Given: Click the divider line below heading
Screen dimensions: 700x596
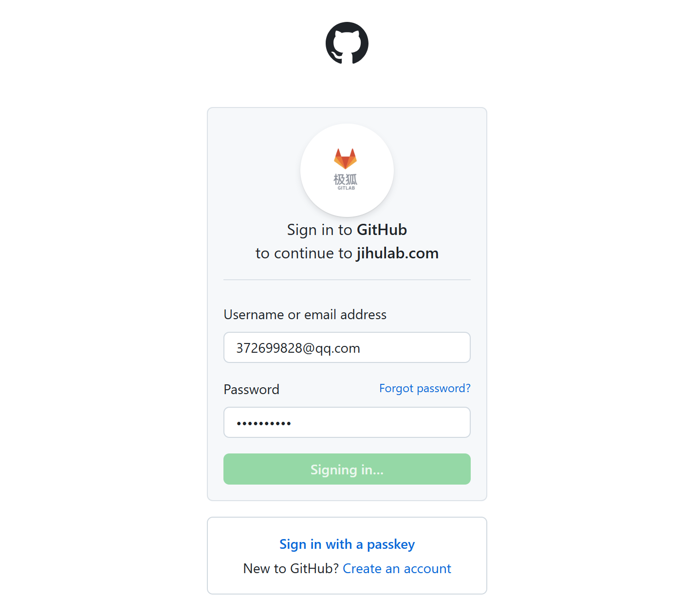Looking at the screenshot, I should (347, 280).
